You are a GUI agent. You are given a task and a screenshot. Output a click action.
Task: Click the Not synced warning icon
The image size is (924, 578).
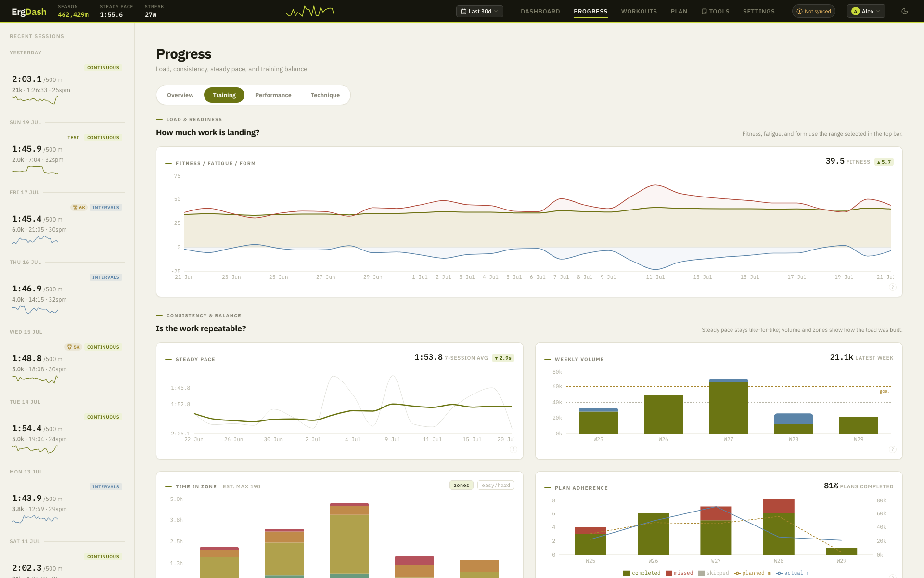click(799, 11)
